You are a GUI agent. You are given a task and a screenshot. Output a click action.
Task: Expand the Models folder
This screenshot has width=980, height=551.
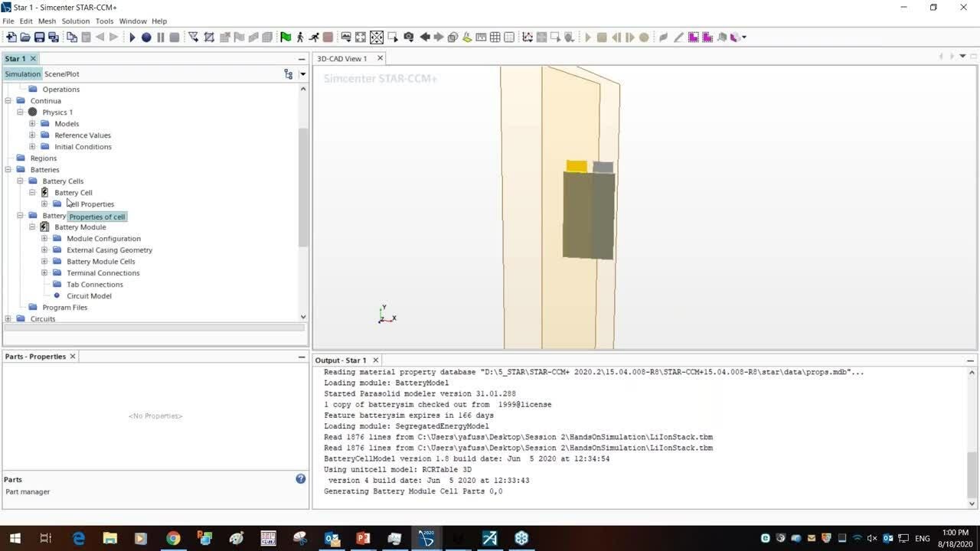32,124
